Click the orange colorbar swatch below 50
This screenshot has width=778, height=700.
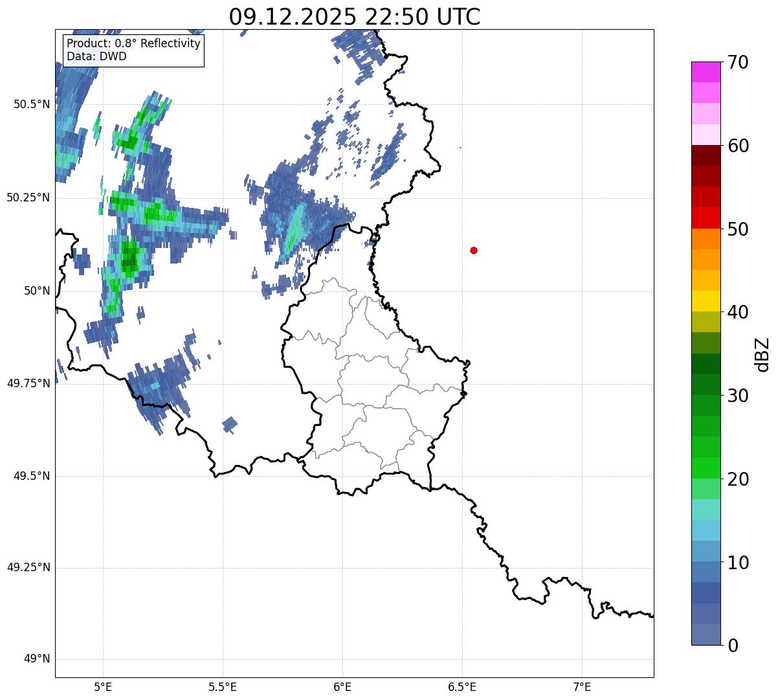coord(706,239)
